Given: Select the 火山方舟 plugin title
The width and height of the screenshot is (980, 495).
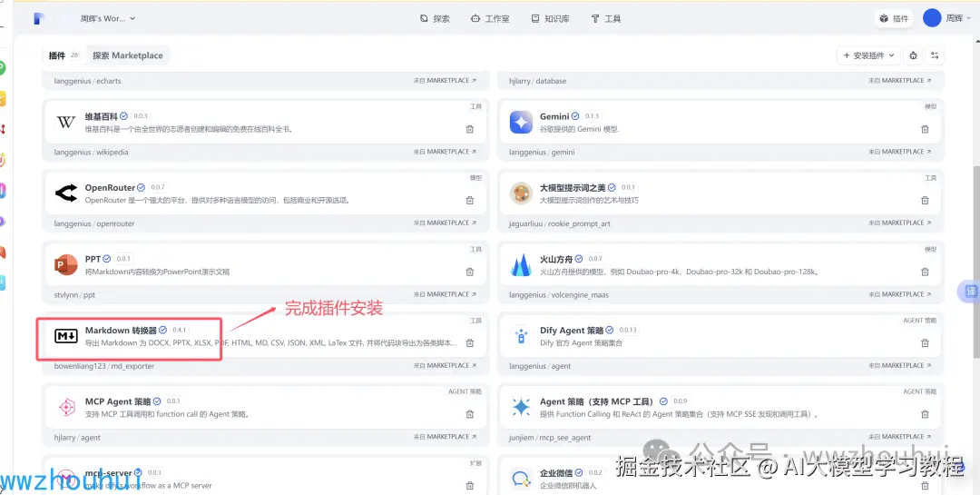Looking at the screenshot, I should [556, 259].
